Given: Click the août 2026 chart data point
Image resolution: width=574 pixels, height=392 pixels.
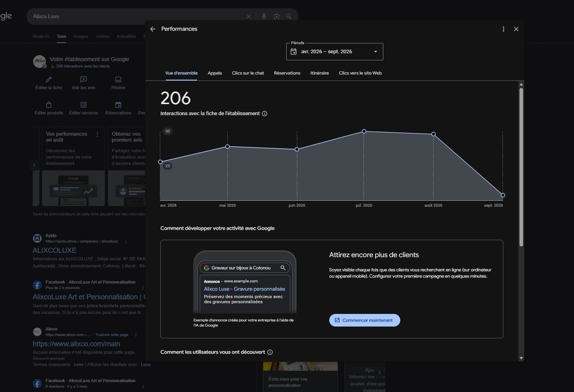Looking at the screenshot, I should [433, 134].
